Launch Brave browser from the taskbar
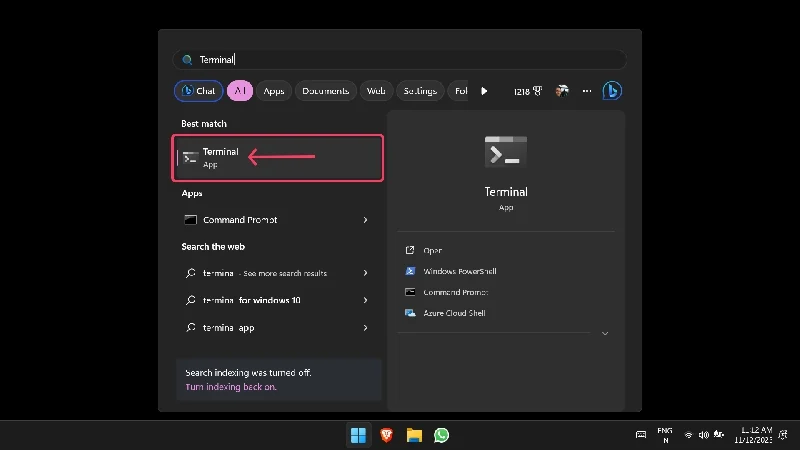The width and height of the screenshot is (800, 450). pyautogui.click(x=387, y=435)
